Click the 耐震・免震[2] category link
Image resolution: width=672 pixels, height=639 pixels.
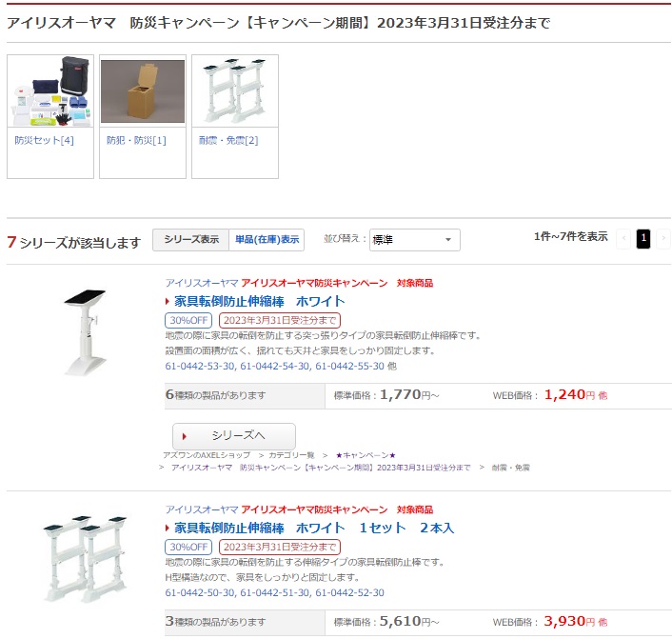click(x=228, y=140)
